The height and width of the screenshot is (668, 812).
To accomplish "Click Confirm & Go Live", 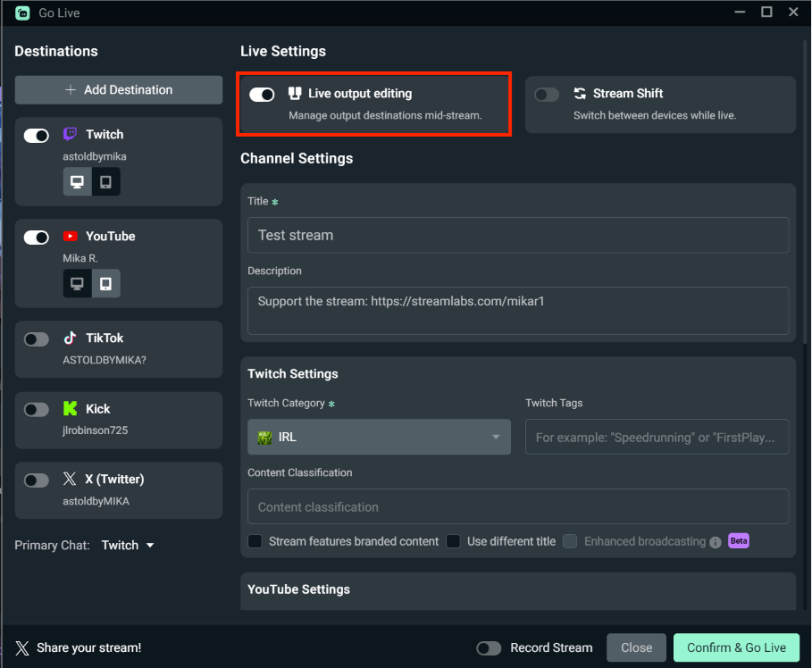I will point(736,647).
